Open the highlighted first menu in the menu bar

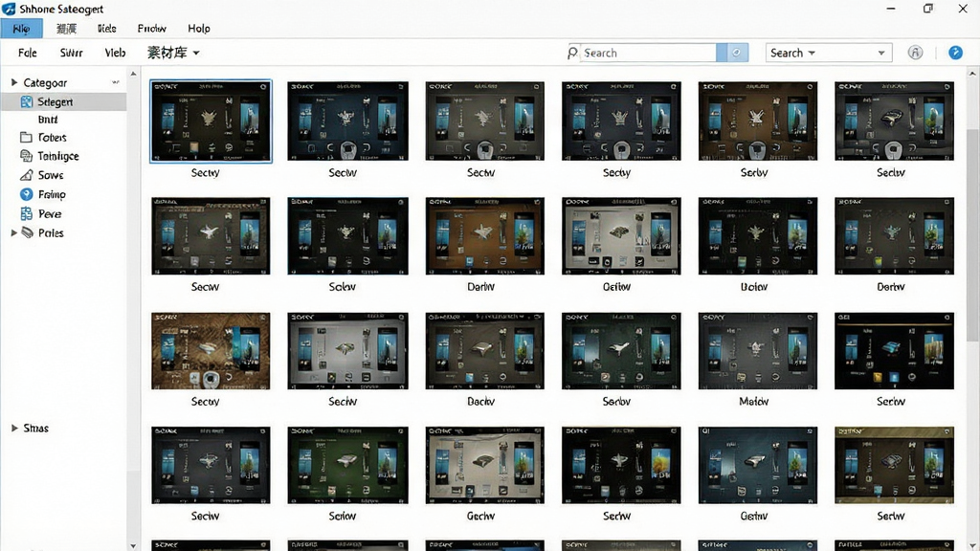(21, 28)
